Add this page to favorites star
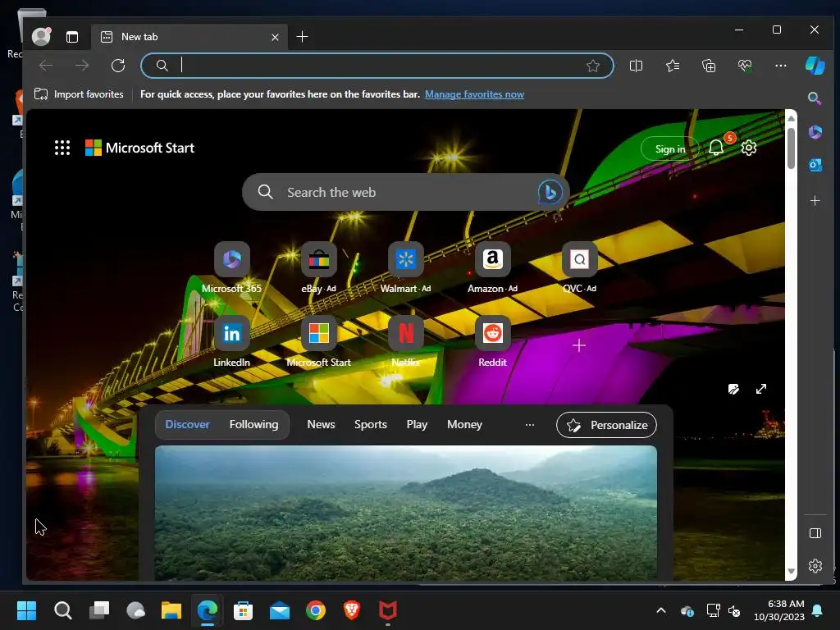 (x=592, y=66)
